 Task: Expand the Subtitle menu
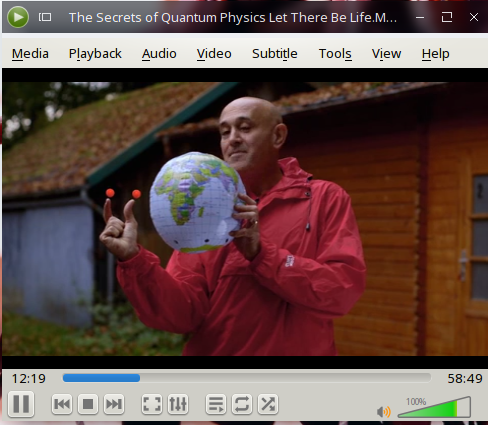pos(275,54)
